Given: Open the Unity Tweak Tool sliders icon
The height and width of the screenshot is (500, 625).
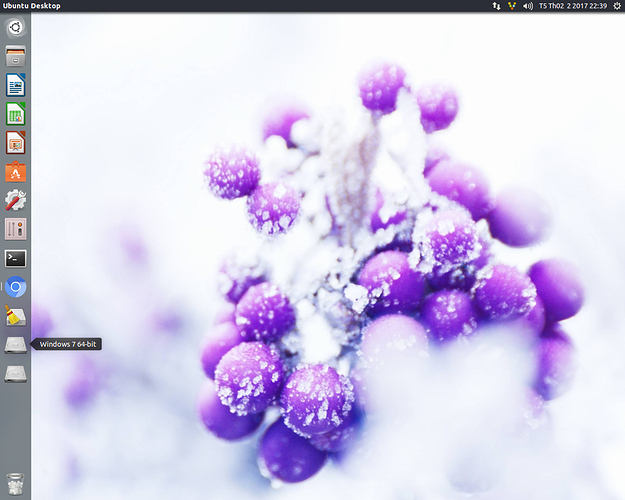Looking at the screenshot, I should (x=16, y=229).
